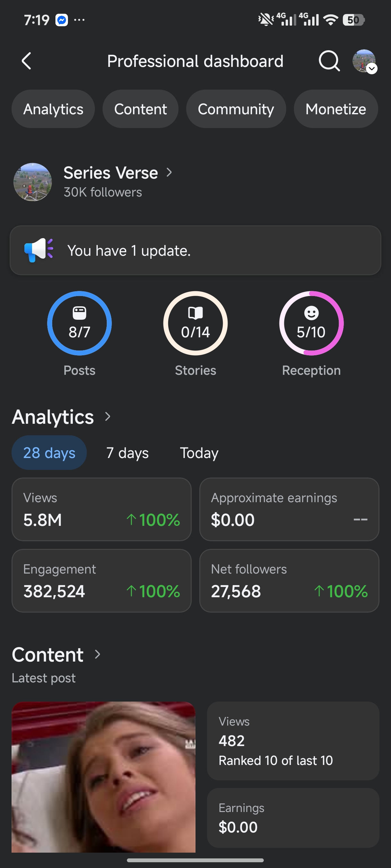The image size is (391, 868).
Task: Switch to the Monetize tab
Action: (336, 109)
